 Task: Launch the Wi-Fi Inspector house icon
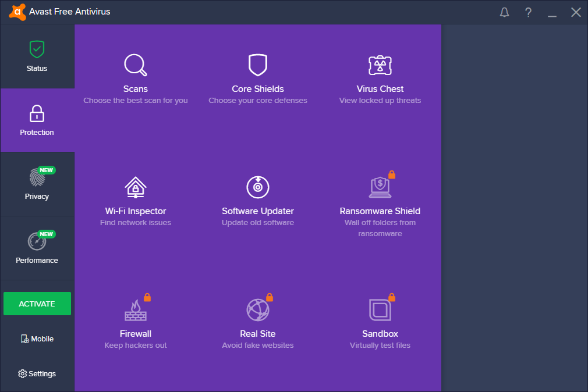pyautogui.click(x=136, y=187)
